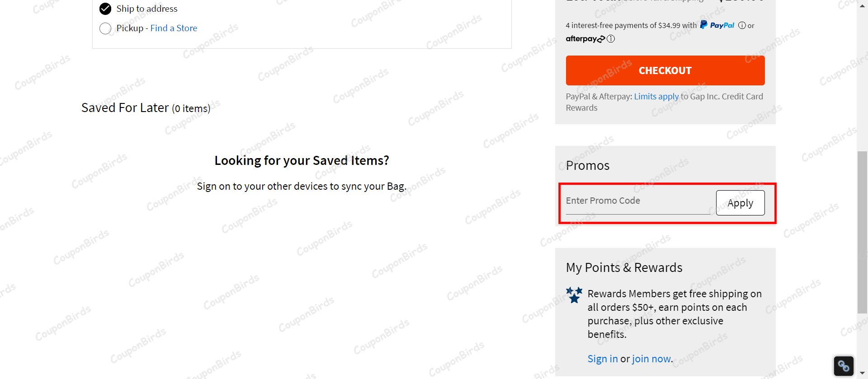This screenshot has height=379, width=868.
Task: Select the Ship to address option
Action: [105, 9]
